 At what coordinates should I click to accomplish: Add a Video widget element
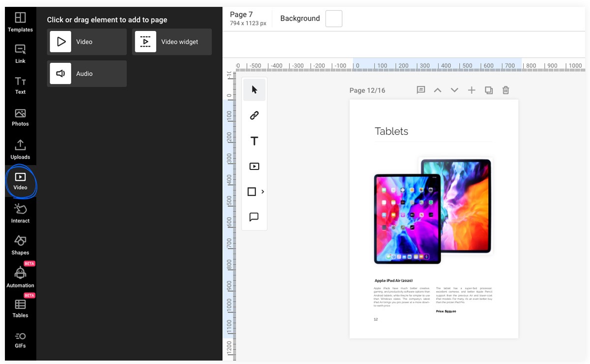(x=172, y=42)
